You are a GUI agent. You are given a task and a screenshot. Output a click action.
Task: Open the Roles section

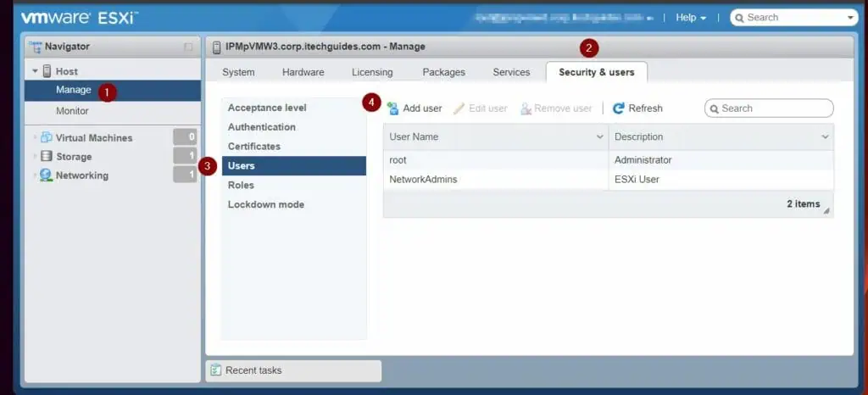(294, 185)
